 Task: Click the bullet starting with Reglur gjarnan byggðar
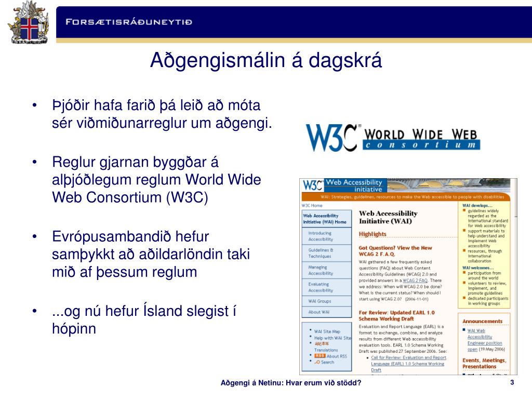point(156,179)
